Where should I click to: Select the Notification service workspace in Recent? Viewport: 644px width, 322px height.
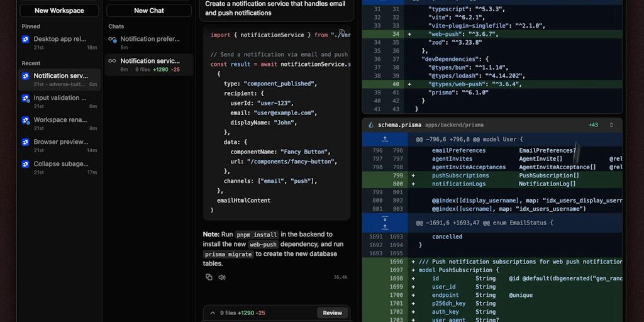pos(60,76)
